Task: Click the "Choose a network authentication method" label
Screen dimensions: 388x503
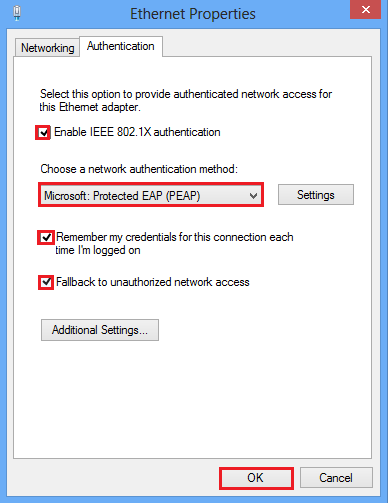Action: [139, 169]
